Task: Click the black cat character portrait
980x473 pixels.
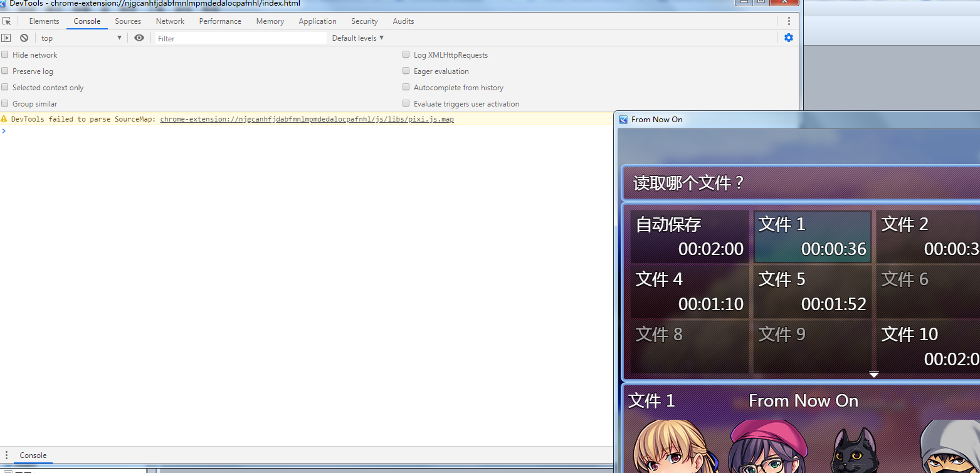Action: click(x=855, y=450)
